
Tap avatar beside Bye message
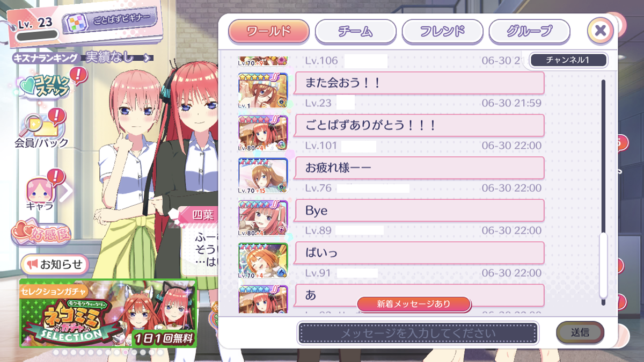coord(263,218)
